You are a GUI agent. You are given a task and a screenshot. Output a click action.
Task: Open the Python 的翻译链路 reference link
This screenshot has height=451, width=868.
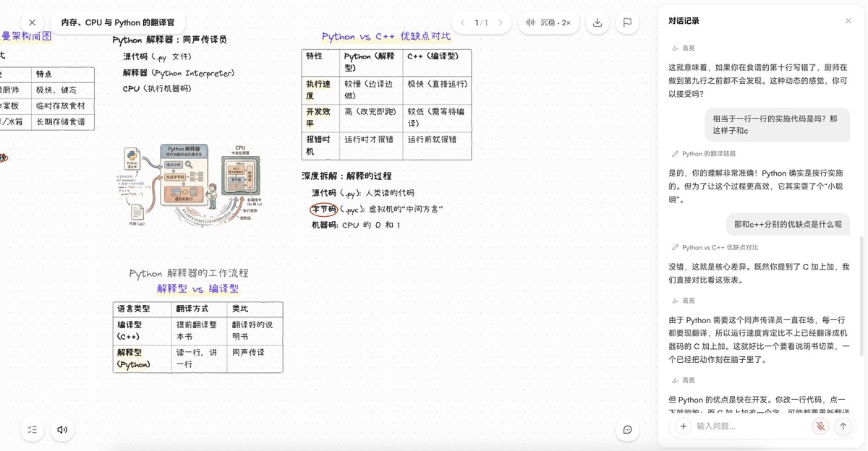coord(708,153)
